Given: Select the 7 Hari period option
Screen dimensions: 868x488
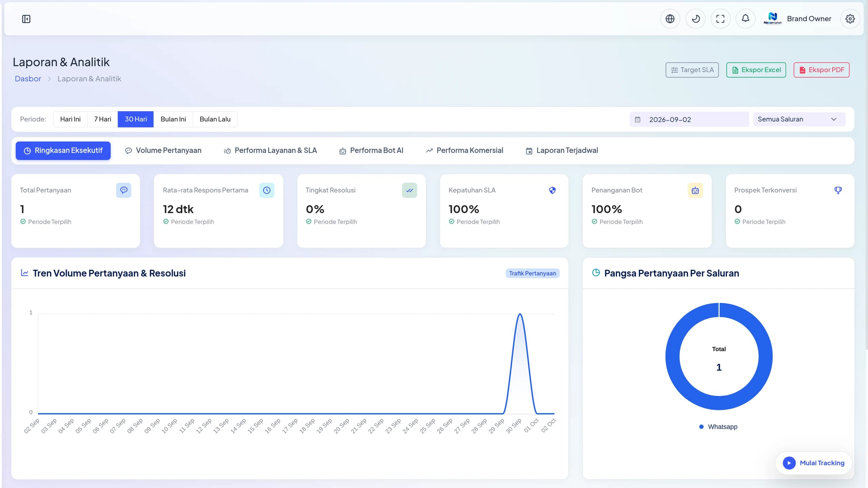Looking at the screenshot, I should click(x=102, y=119).
